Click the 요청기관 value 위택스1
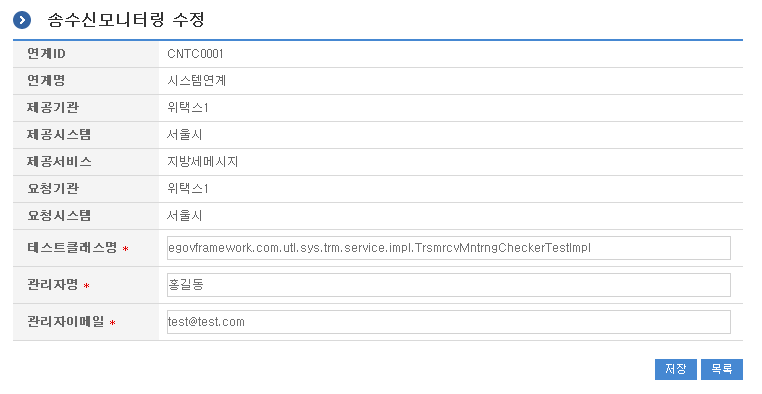This screenshot has width=762, height=394. point(188,188)
